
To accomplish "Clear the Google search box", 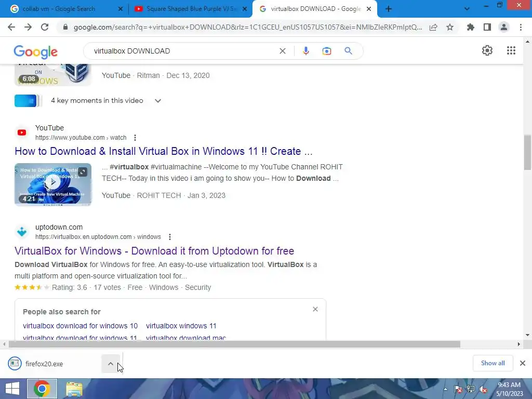I will tap(282, 51).
